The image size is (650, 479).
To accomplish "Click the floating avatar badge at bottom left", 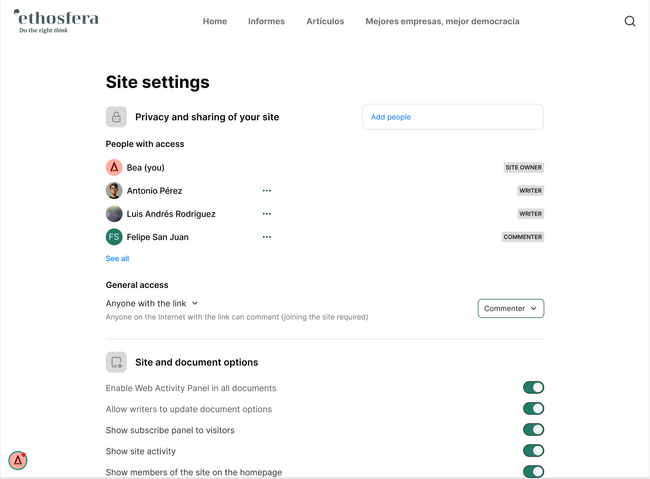I will (x=18, y=460).
